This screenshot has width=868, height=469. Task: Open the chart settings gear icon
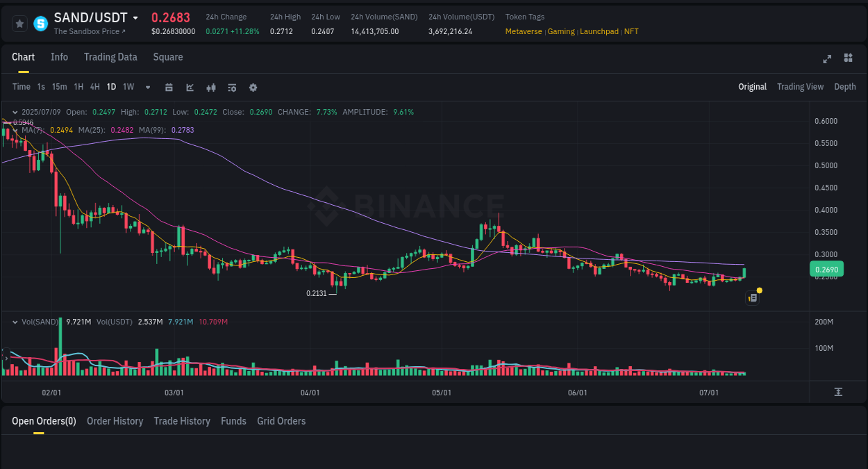click(253, 87)
